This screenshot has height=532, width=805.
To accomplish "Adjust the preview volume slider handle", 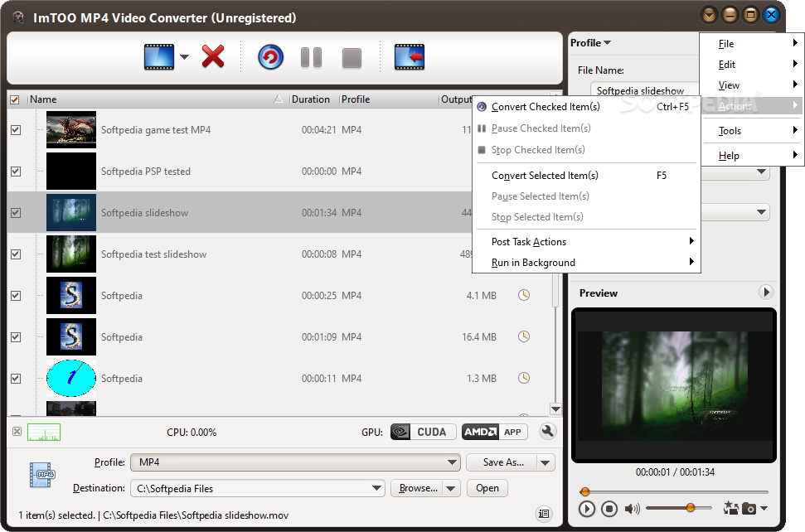I will pos(691,508).
